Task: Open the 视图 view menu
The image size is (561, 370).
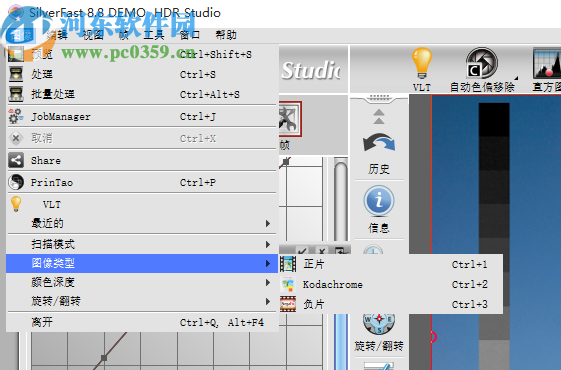Action: click(x=93, y=35)
